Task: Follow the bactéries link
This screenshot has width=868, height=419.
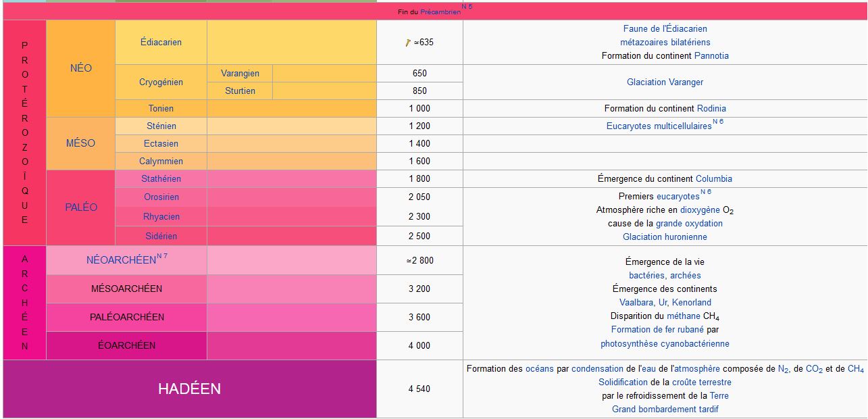Action: tap(647, 275)
